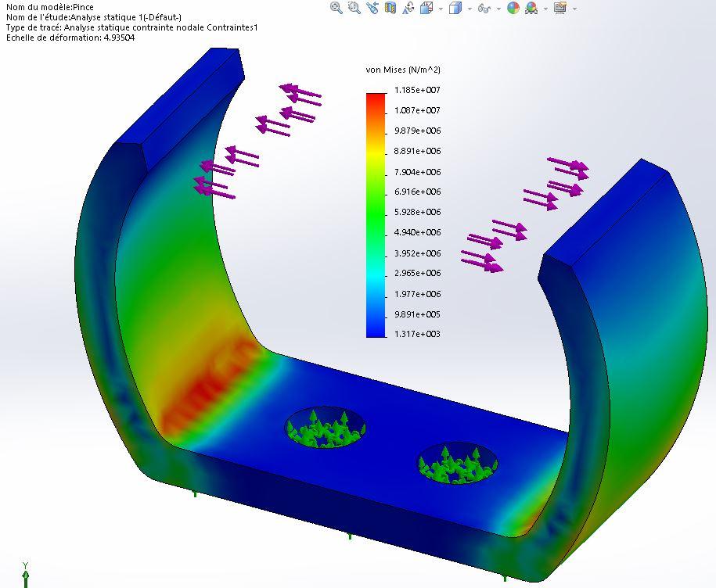Expand the Hide/Show Items dropdown arrow
This screenshot has height=588, width=716.
coord(498,9)
